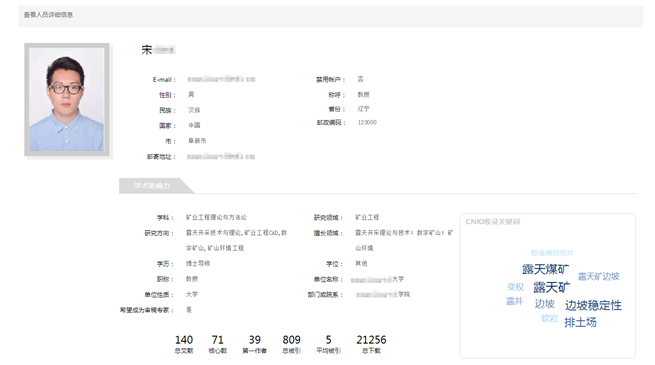The image size is (655, 365).
Task: Click the 学科 value 矿业工程理论与方法论
Action: coord(216,217)
